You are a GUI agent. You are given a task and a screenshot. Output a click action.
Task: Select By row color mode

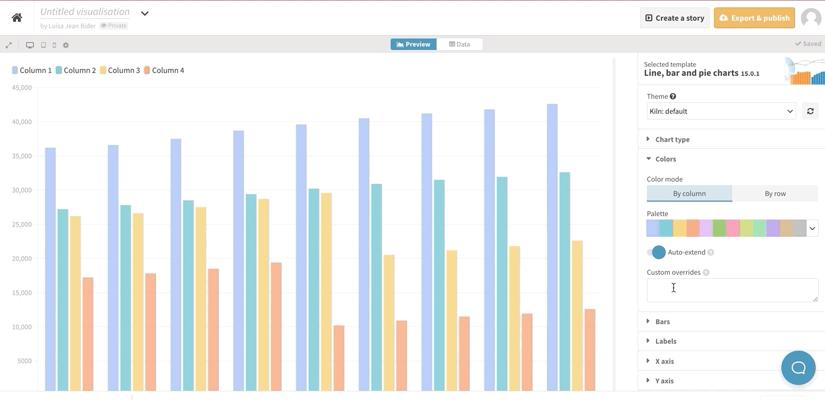point(774,193)
